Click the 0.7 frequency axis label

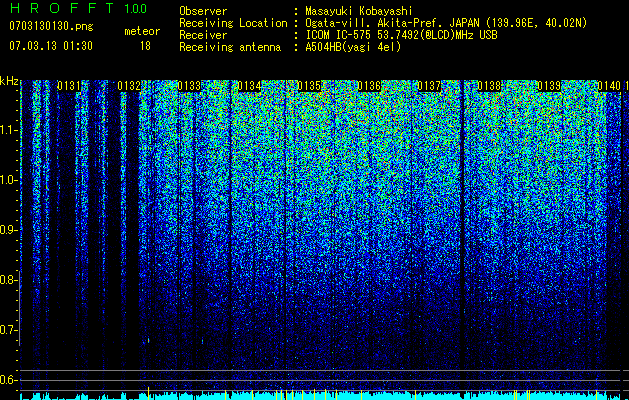[x=8, y=330]
